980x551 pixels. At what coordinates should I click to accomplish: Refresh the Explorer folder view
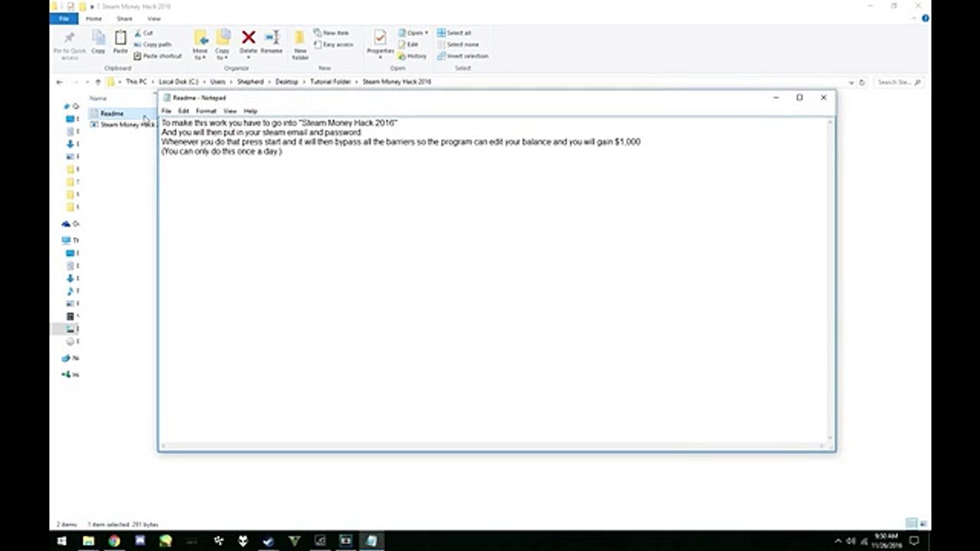click(x=862, y=82)
